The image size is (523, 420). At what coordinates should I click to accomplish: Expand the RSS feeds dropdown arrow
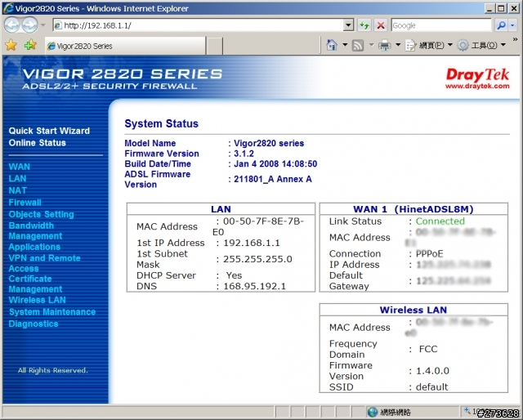[x=371, y=45]
